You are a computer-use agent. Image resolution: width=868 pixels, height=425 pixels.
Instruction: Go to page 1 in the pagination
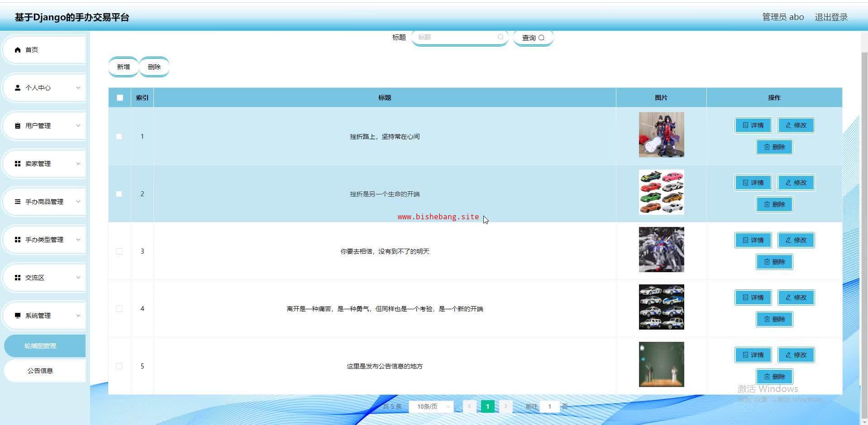pos(487,406)
